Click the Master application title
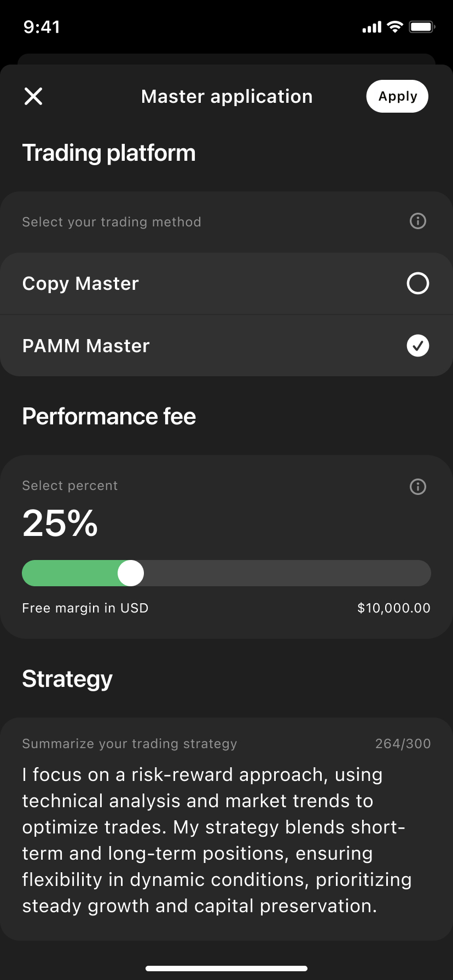The width and height of the screenshot is (453, 980). point(226,96)
